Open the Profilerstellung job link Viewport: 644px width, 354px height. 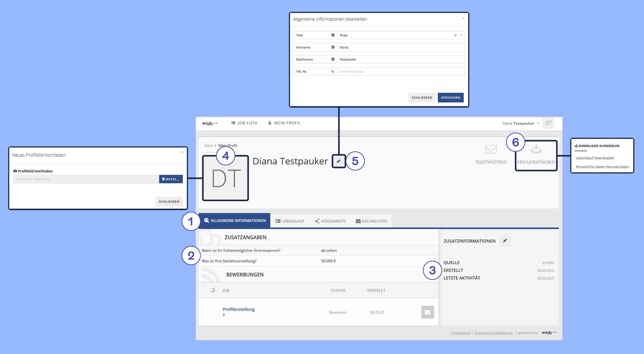[239, 309]
